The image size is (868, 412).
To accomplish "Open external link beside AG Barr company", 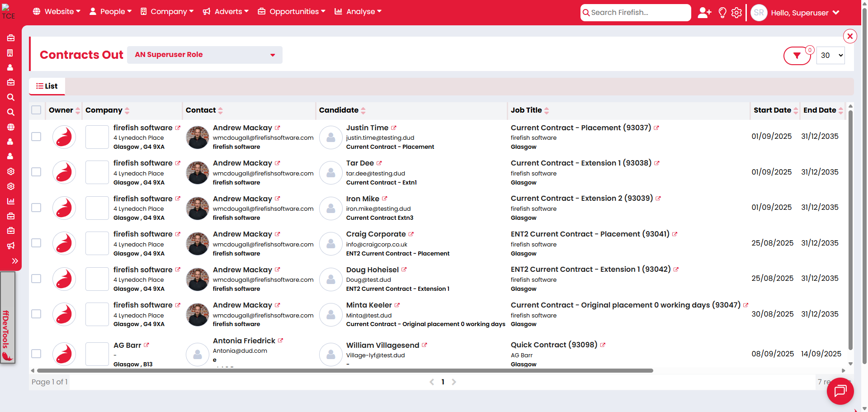I will (146, 345).
